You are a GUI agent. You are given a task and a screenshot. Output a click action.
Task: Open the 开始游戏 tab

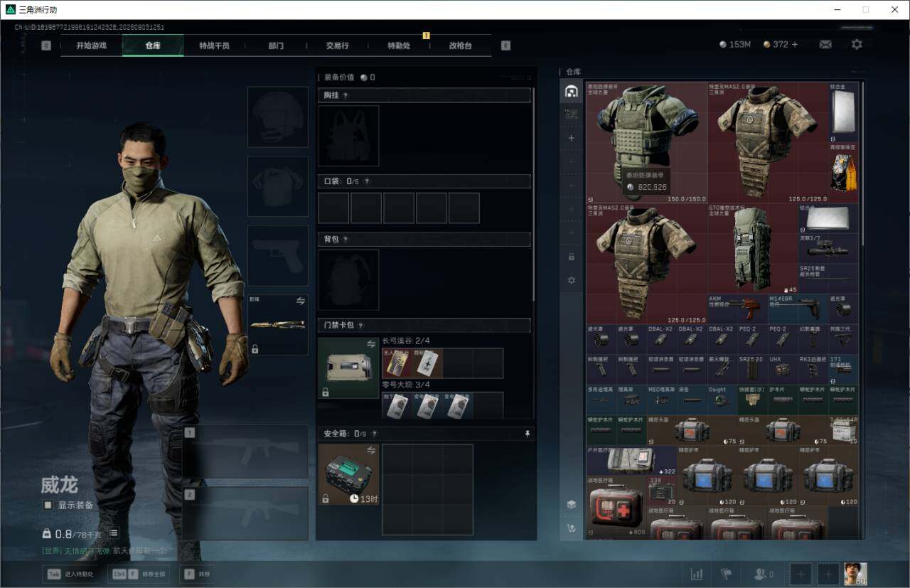pos(92,46)
